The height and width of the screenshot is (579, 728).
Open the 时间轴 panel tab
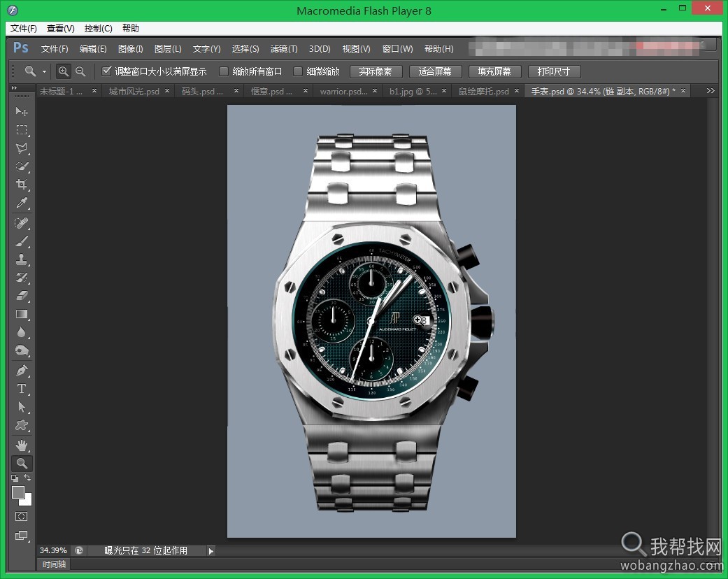tap(54, 564)
